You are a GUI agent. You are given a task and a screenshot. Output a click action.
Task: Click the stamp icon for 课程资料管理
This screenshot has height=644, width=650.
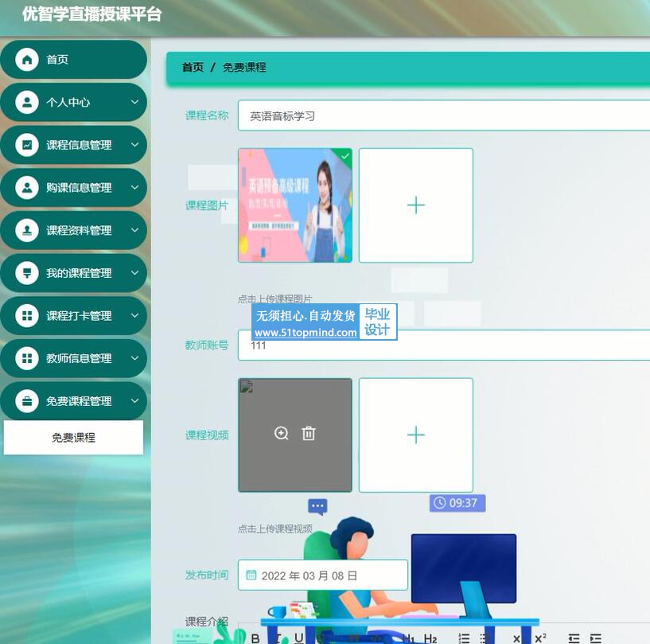point(27,231)
